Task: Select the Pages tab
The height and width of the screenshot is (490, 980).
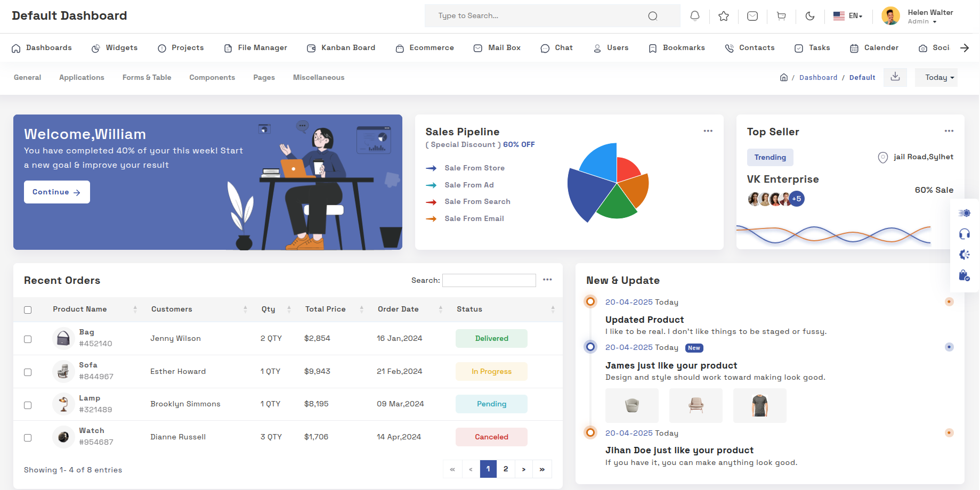Action: pyautogui.click(x=264, y=78)
